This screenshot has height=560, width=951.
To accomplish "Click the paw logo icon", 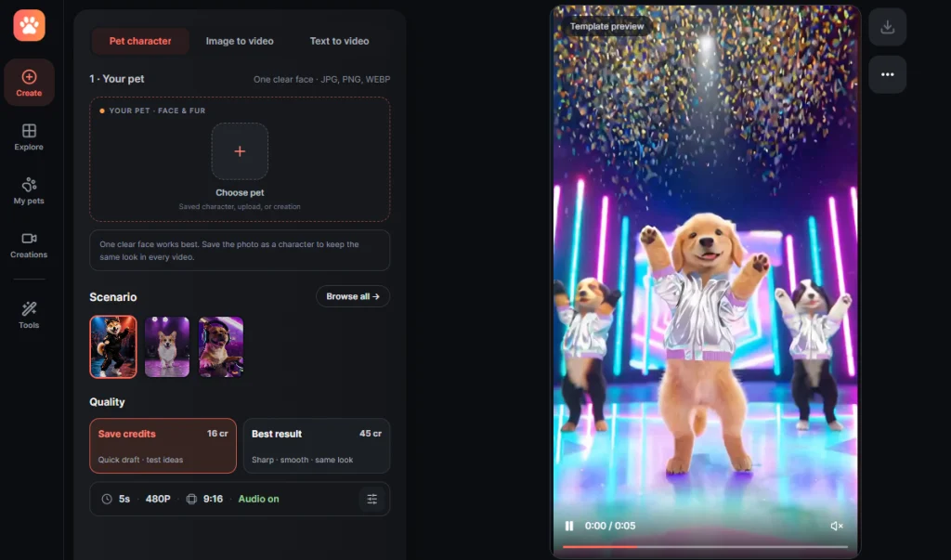I will coord(29,25).
